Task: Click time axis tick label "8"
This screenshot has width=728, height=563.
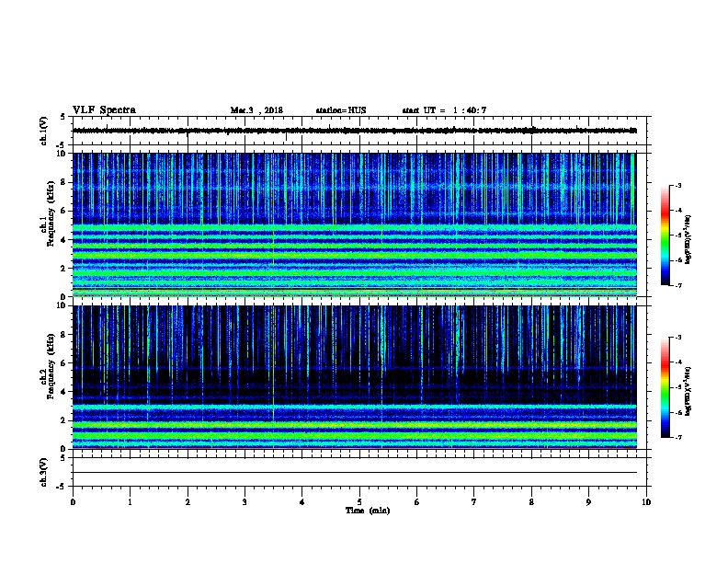Action: coord(531,502)
